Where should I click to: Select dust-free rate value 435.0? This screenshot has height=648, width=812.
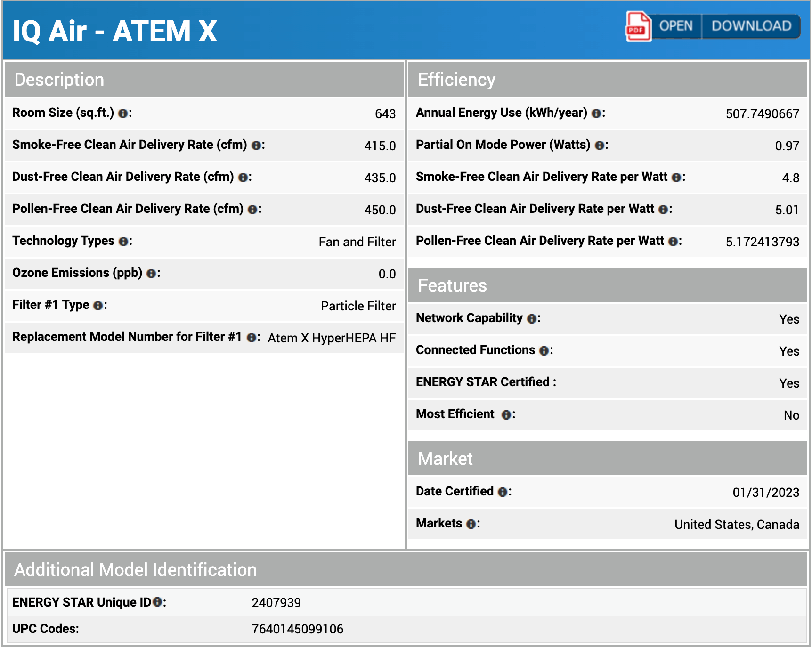tap(380, 178)
